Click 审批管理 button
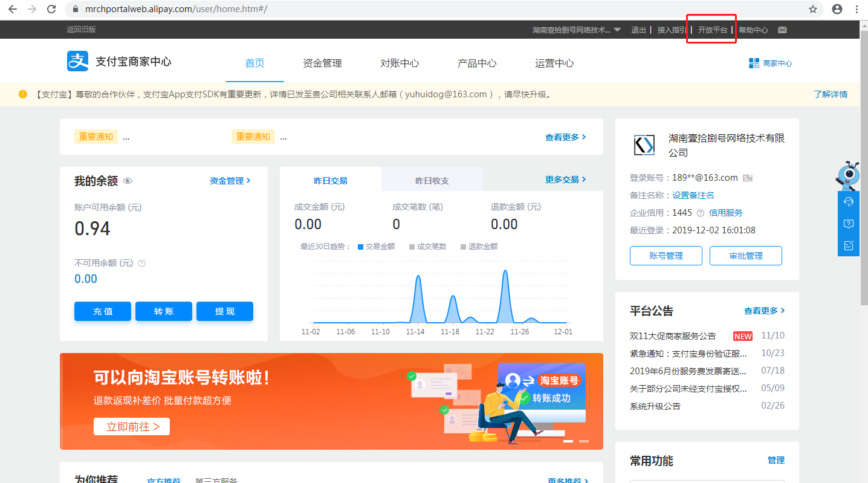 [x=746, y=256]
